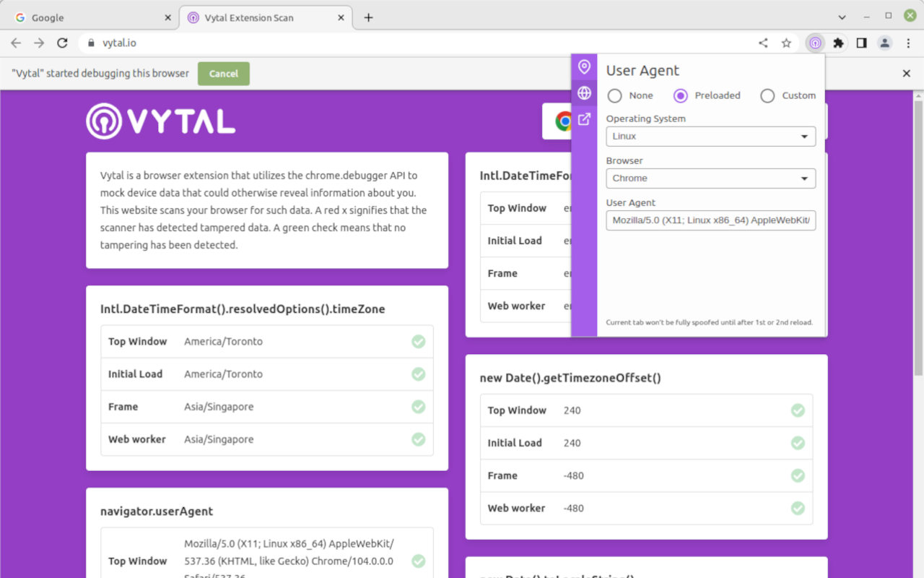Expand the Operating System Linux dropdown
Image resolution: width=924 pixels, height=578 pixels.
pos(710,137)
